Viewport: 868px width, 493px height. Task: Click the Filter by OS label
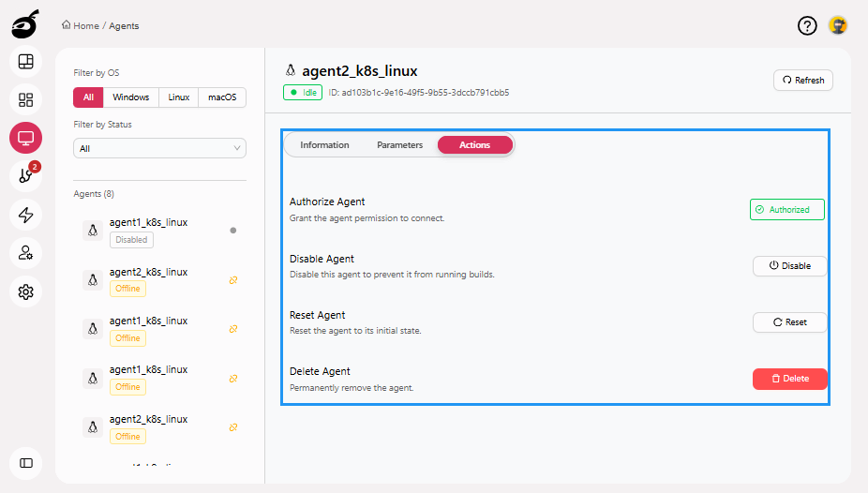coord(97,73)
